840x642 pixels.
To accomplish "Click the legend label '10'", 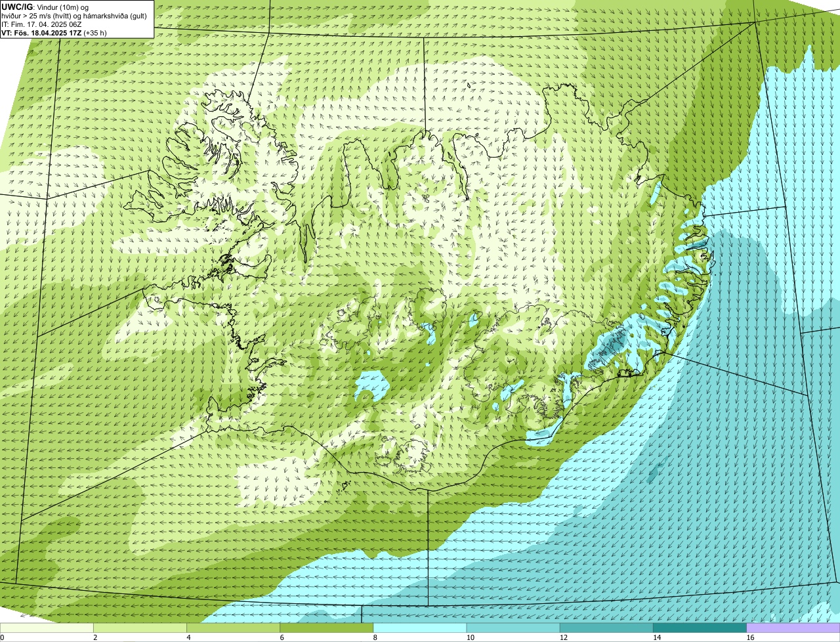I will point(470,637).
